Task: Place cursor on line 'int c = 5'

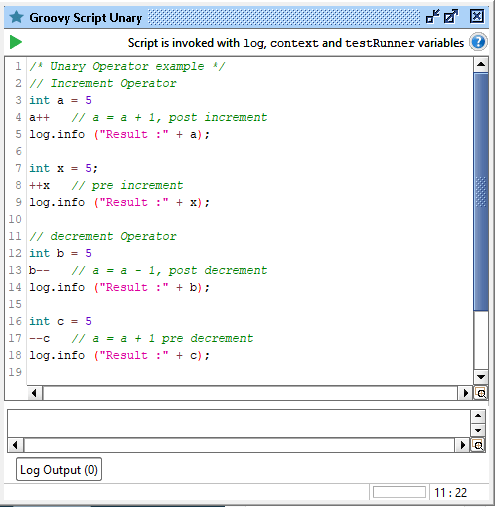Action: 60,321
